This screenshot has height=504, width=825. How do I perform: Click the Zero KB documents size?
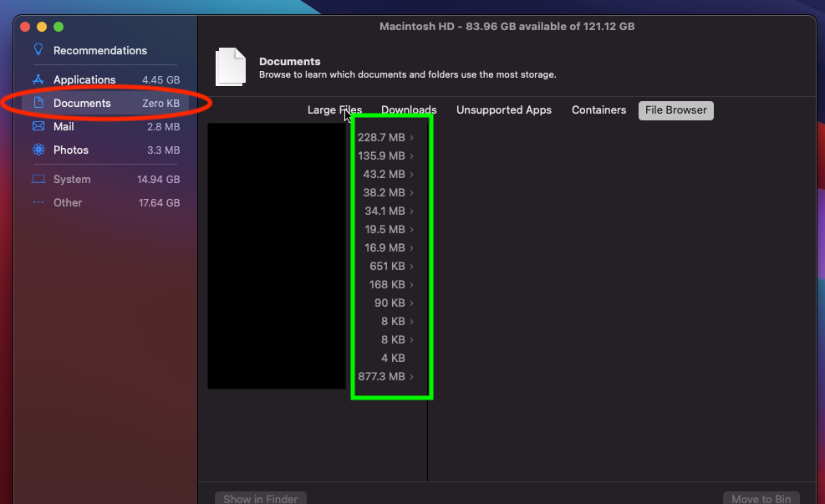[x=161, y=103]
